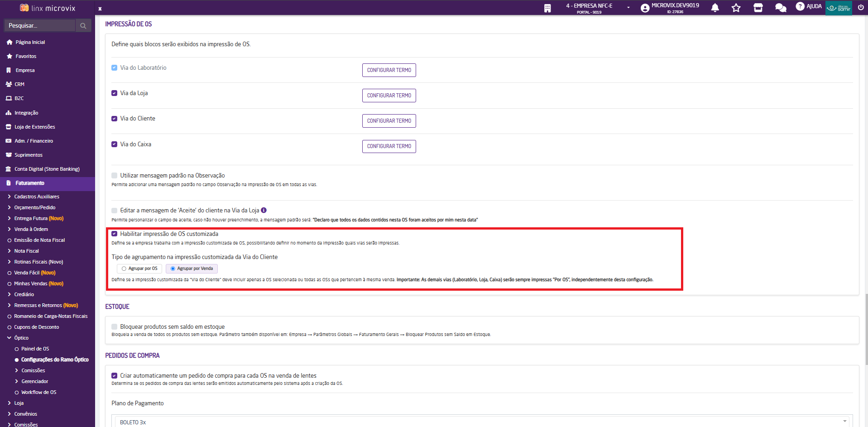Screen dimensions: 868x427
Task: Open Emissão de Nota Fiscal menu item
Action: (x=39, y=240)
